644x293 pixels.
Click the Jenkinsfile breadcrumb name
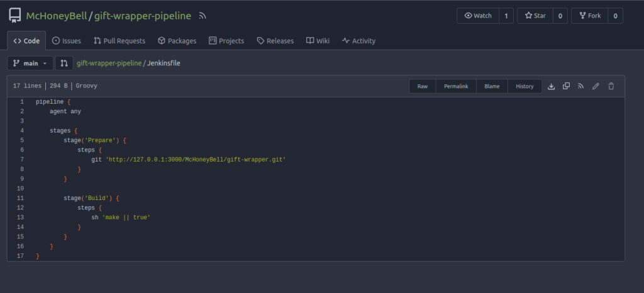pos(164,64)
